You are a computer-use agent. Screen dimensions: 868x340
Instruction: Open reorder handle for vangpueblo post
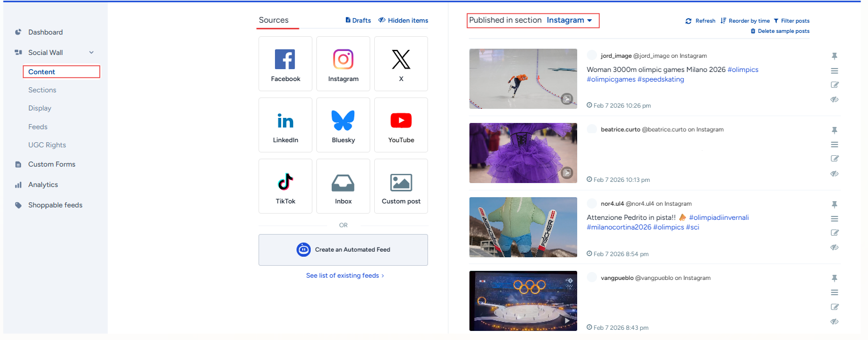pyautogui.click(x=835, y=292)
